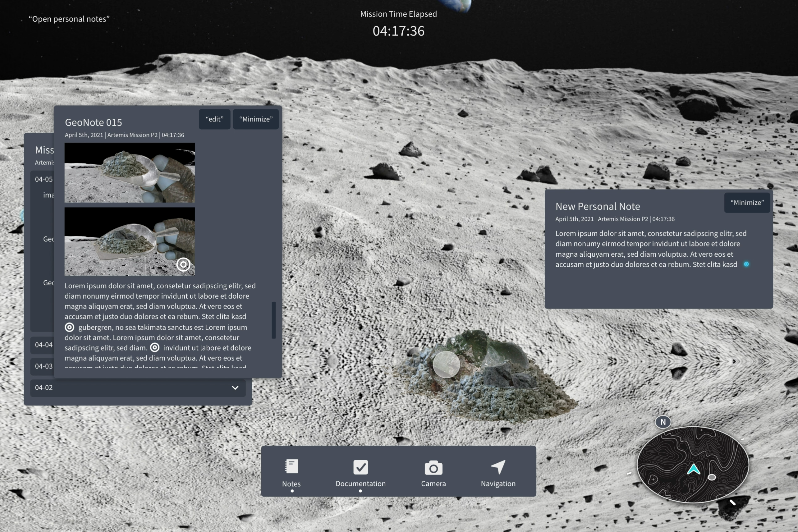The height and width of the screenshot is (532, 798).
Task: Click the GeoNote 015 scrollbar thumb
Action: (x=274, y=320)
